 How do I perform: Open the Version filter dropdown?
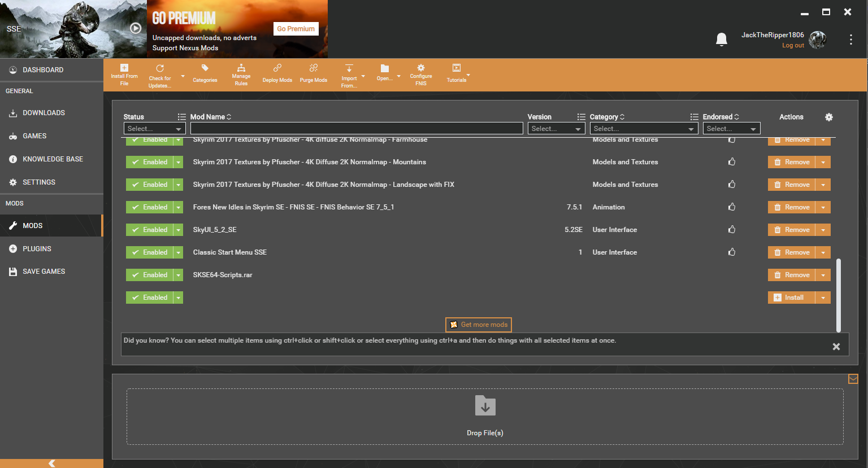pos(556,129)
